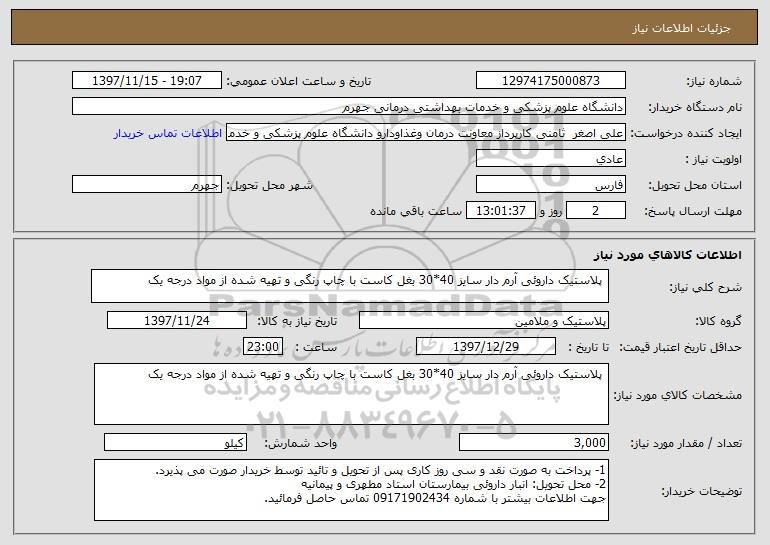
Task: Open the اطلاعات تماس خریدار link
Action: 168,134
